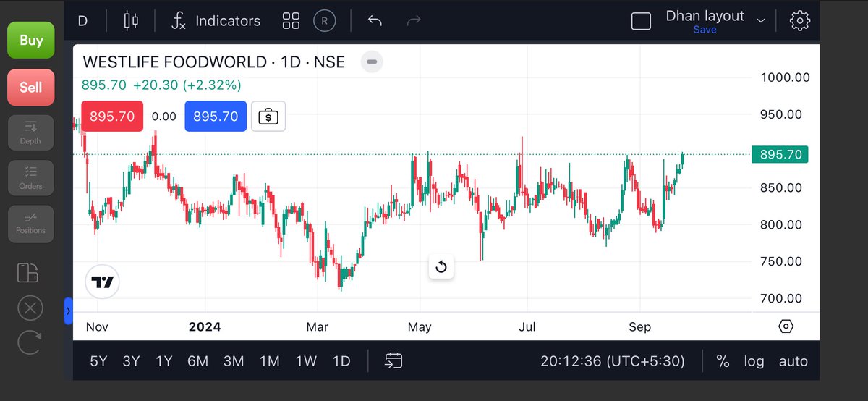Viewport: 868px width, 401px height.
Task: Toggle the fullscreen rectangle icon
Action: pyautogui.click(x=641, y=21)
